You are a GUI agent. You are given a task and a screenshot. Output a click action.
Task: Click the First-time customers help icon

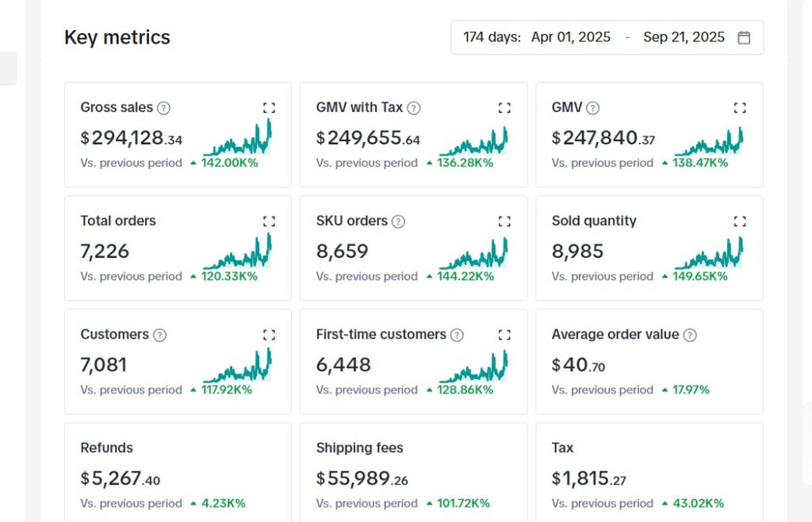(x=457, y=335)
